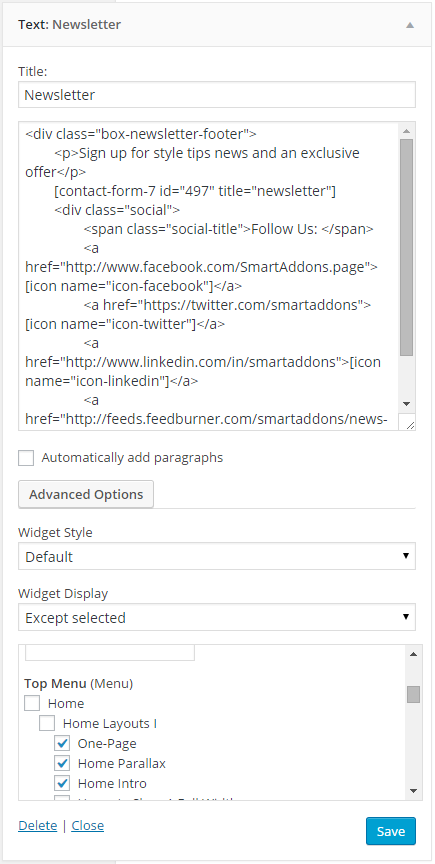The image size is (435, 864).
Task: Click the Text: Newsletter widget header
Action: click(217, 25)
